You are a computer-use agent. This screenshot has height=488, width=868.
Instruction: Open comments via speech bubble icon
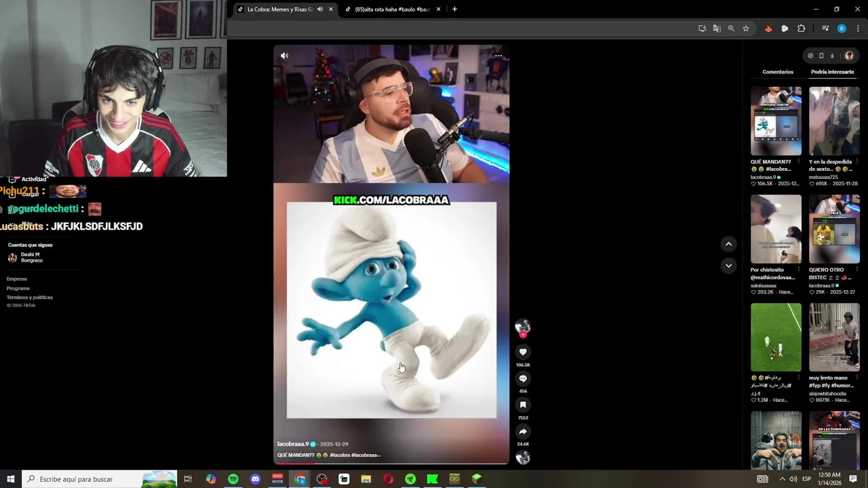523,378
